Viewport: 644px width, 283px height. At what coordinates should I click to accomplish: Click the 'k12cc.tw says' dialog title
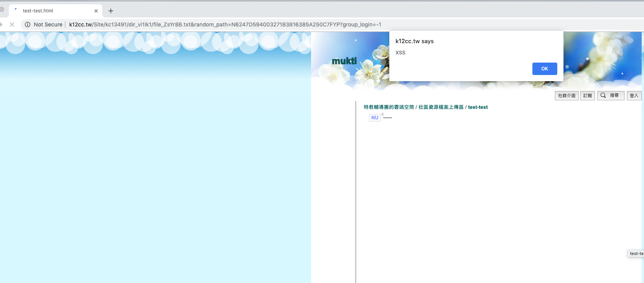(x=415, y=41)
